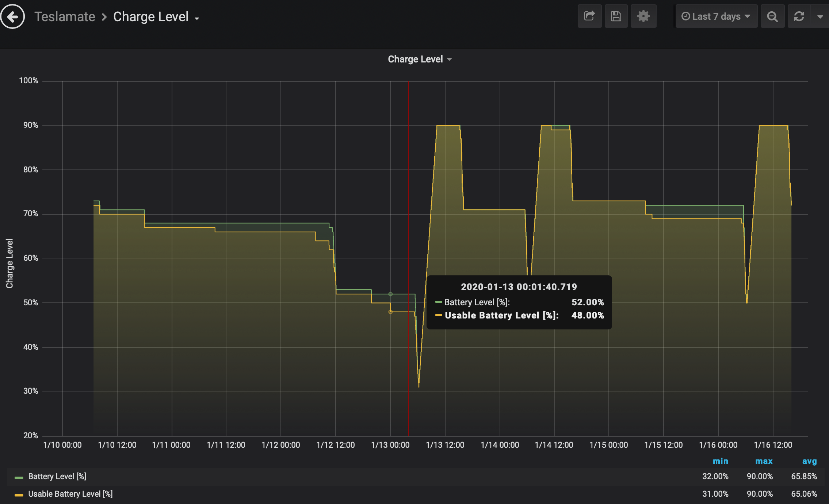The height and width of the screenshot is (504, 829).
Task: Click the 32.00% min value
Action: (x=715, y=476)
